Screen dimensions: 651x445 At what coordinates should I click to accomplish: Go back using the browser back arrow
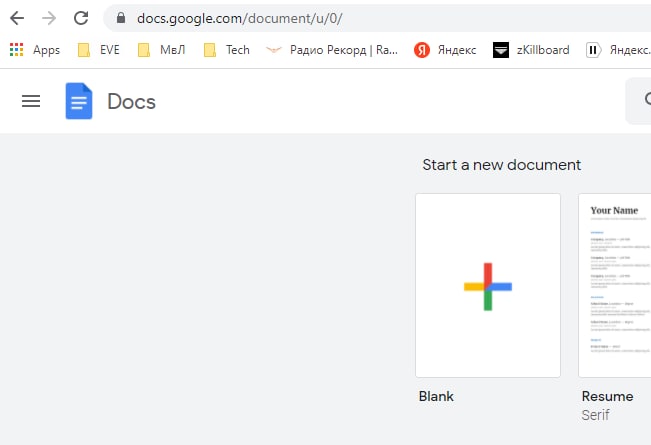click(17, 18)
